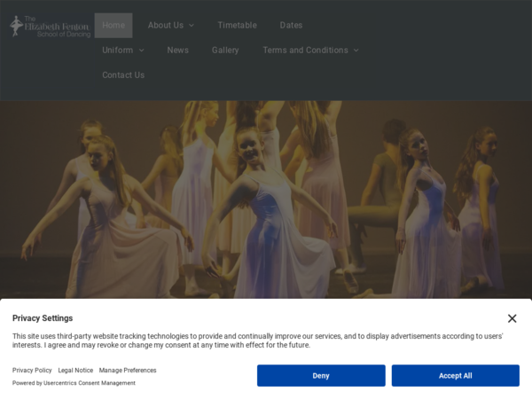Expand the Uniform dropdown chevron
The height and width of the screenshot is (399, 532).
pos(141,51)
